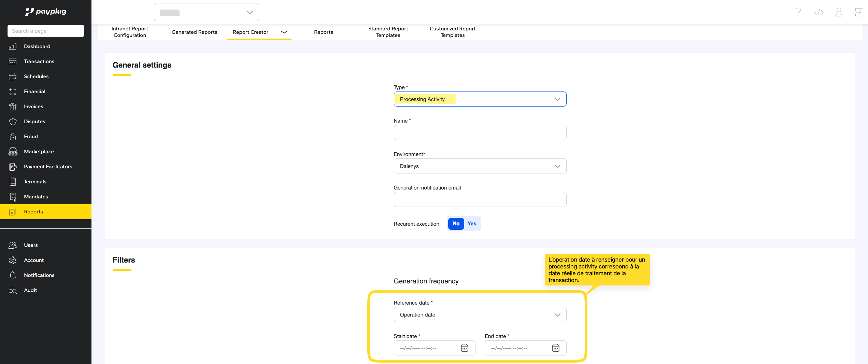
Task: Open the account selector dropdown in header
Action: tap(206, 12)
